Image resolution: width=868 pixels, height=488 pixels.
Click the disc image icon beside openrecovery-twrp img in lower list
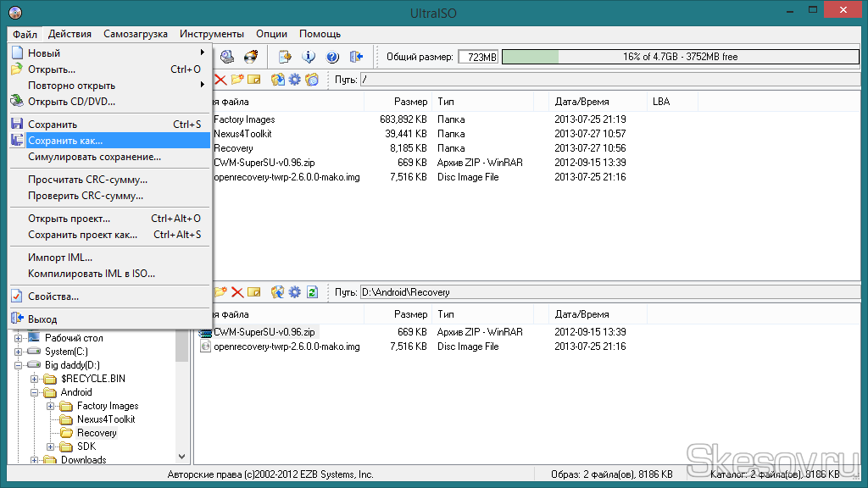tap(205, 347)
